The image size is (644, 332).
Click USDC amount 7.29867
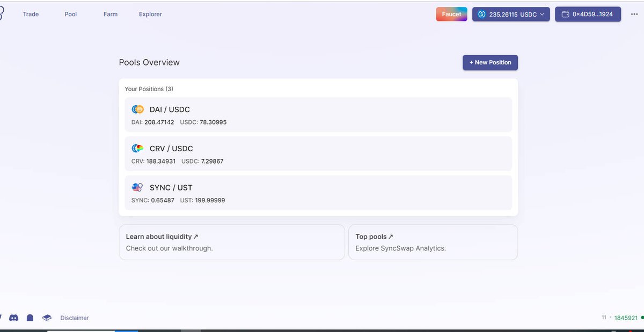point(213,161)
